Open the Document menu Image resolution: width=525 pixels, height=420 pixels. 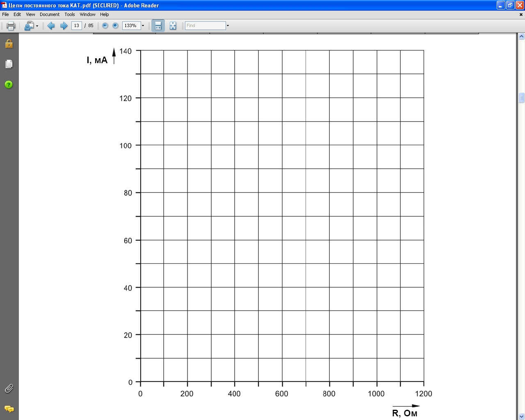pyautogui.click(x=50, y=14)
